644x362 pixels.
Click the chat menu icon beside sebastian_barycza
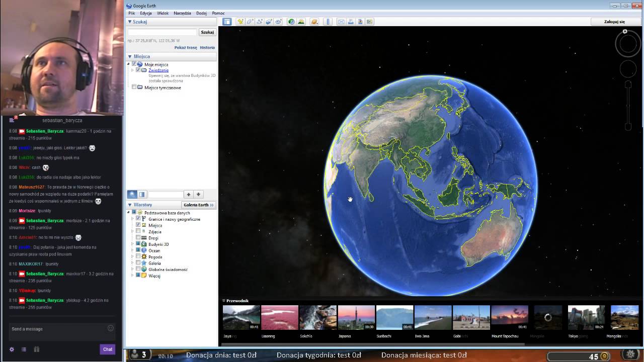[x=12, y=120]
